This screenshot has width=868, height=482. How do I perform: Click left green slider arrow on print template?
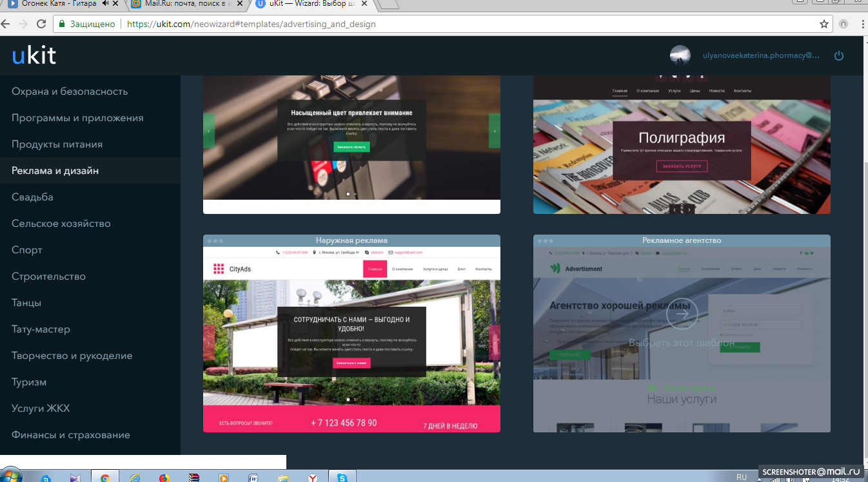coord(209,131)
